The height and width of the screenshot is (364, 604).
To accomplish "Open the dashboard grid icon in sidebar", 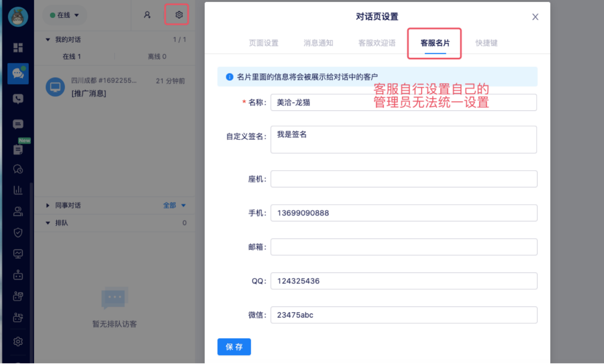I will click(18, 47).
